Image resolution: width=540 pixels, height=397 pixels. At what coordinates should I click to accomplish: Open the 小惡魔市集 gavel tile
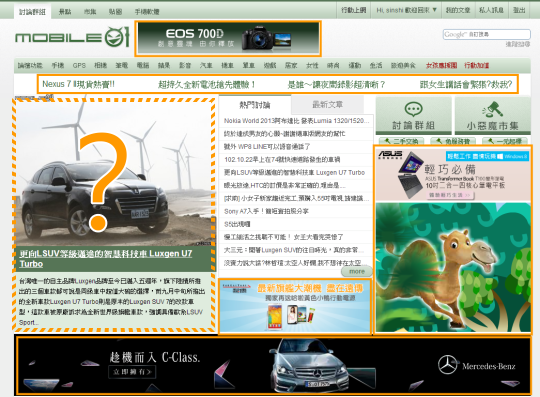492,116
